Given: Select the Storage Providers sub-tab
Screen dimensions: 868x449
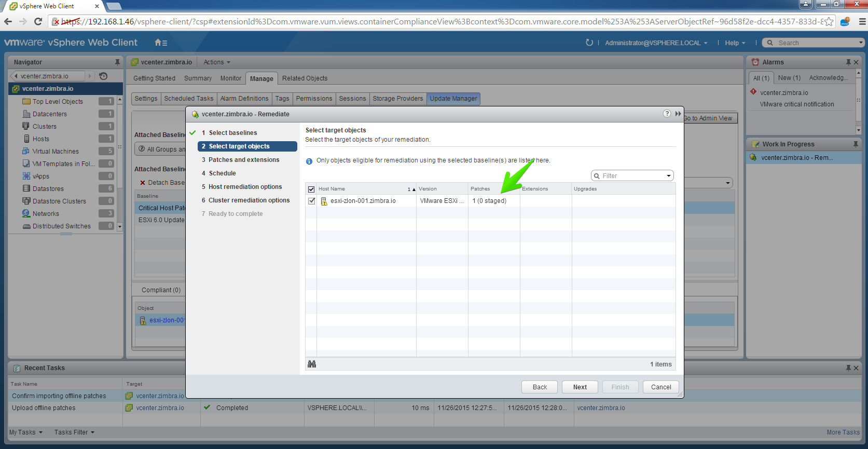Looking at the screenshot, I should [398, 99].
